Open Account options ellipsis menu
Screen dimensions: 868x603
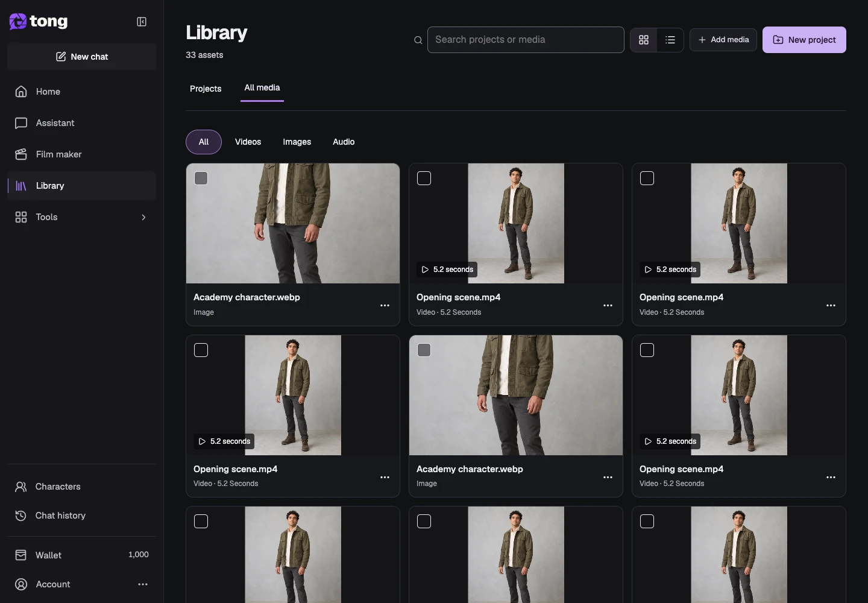(x=143, y=584)
